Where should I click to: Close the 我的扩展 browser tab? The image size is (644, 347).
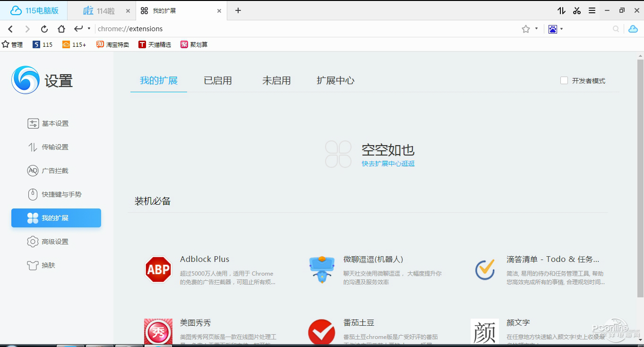click(219, 11)
